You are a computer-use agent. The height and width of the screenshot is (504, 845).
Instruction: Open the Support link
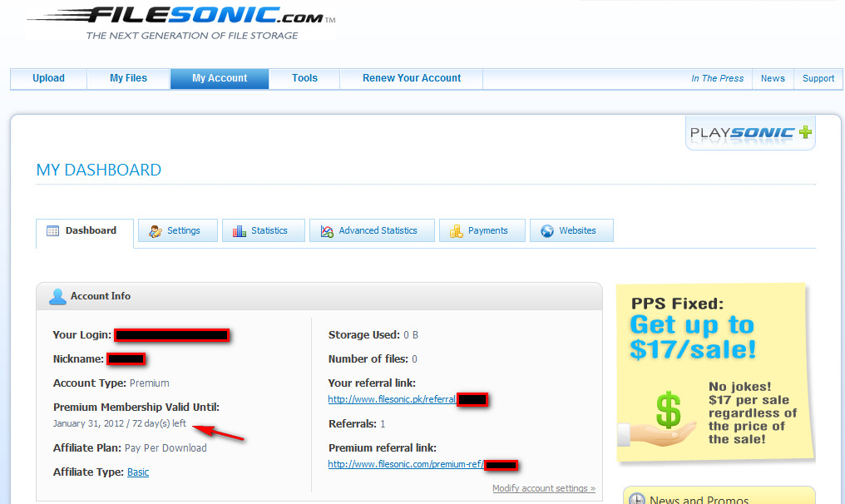pyautogui.click(x=818, y=79)
